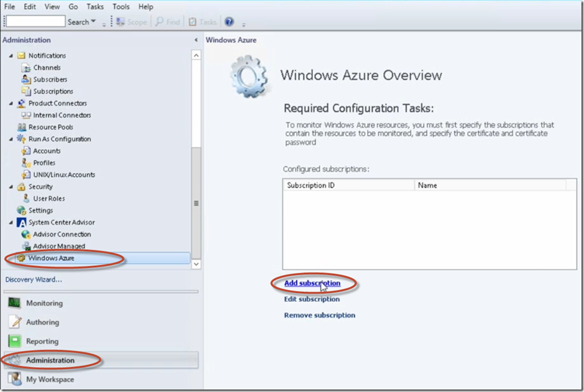Click the Product Connectors icon
This screenshot has height=392, width=584.
pyautogui.click(x=21, y=103)
